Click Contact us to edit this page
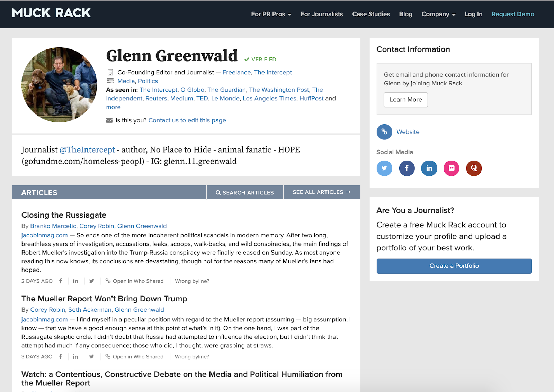Screen dimensions: 554x392 (187, 120)
